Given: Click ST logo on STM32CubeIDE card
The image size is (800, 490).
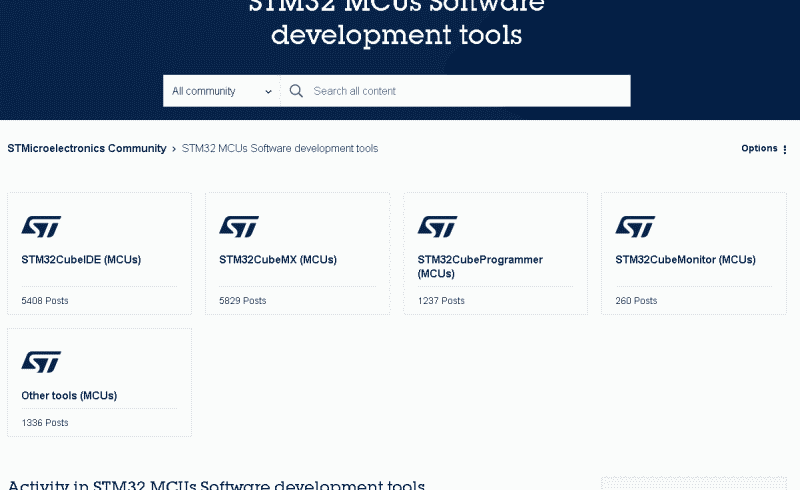Looking at the screenshot, I should 41,227.
